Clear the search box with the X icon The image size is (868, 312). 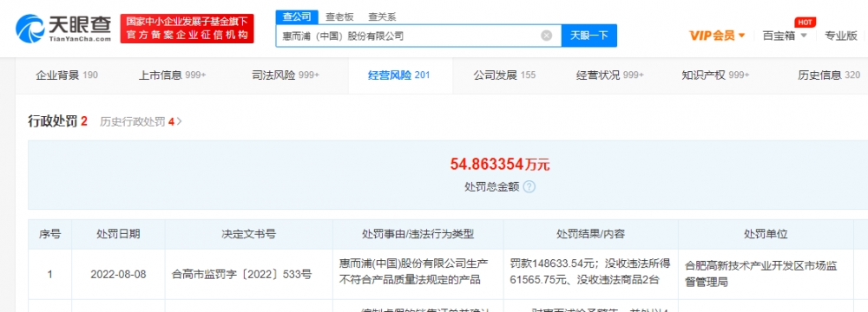546,36
